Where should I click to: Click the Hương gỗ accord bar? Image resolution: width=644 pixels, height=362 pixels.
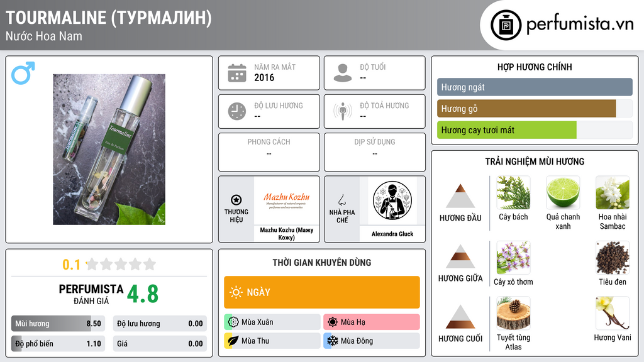(x=535, y=108)
